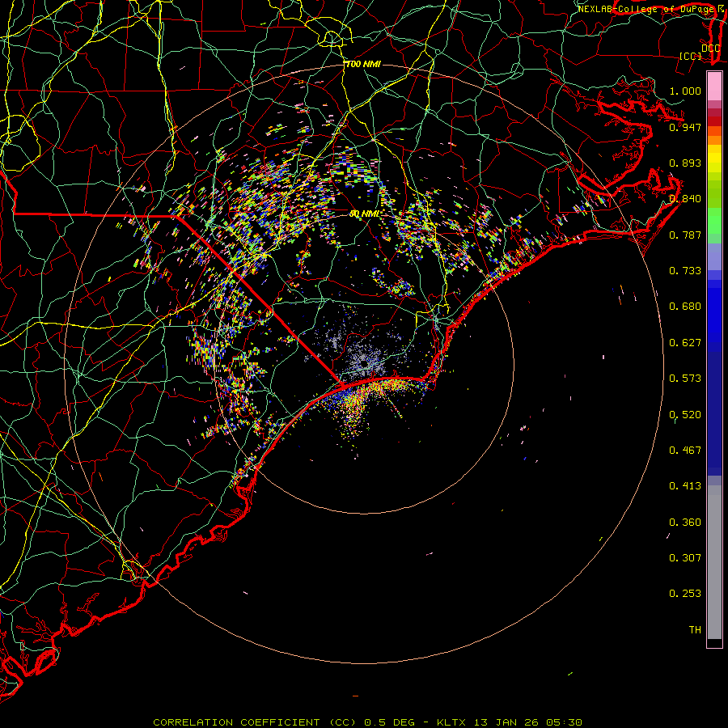Pick the gray color bar segment
Viewport: 728px width, 728px height.
coord(714,562)
